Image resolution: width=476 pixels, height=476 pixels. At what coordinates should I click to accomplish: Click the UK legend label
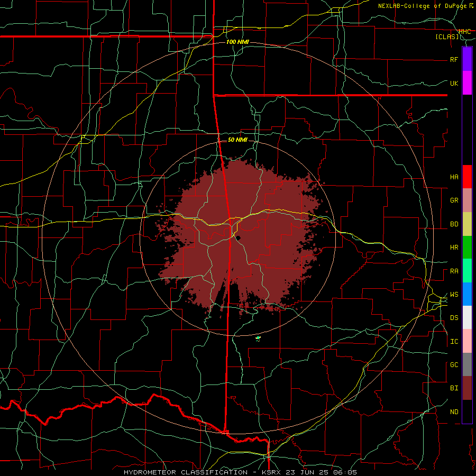454,83
